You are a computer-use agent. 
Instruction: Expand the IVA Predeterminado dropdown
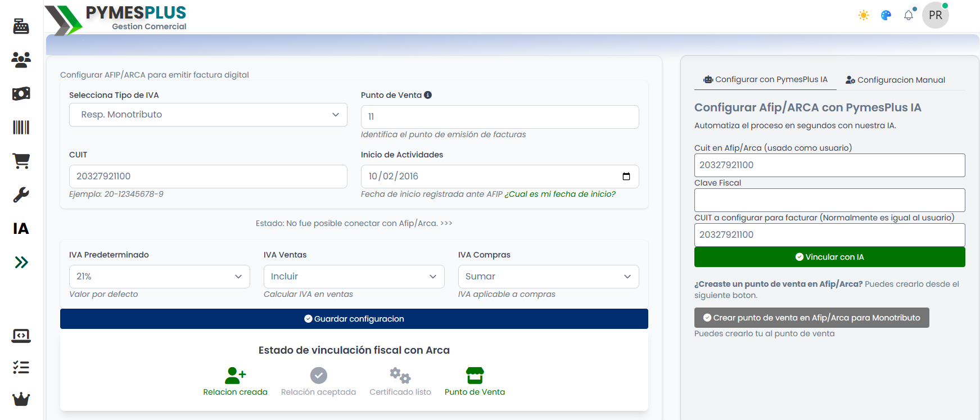(159, 277)
